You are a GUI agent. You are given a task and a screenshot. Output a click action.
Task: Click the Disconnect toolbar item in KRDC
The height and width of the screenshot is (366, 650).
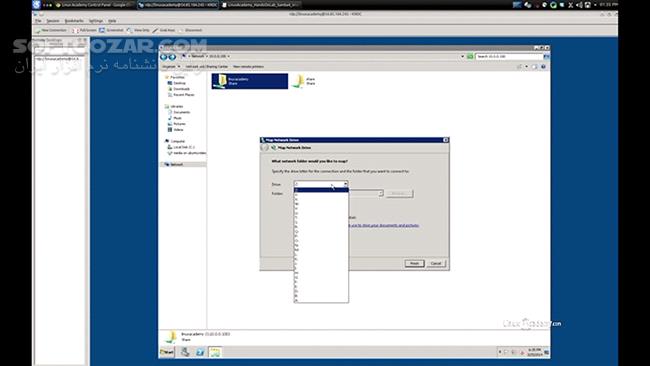(190, 30)
